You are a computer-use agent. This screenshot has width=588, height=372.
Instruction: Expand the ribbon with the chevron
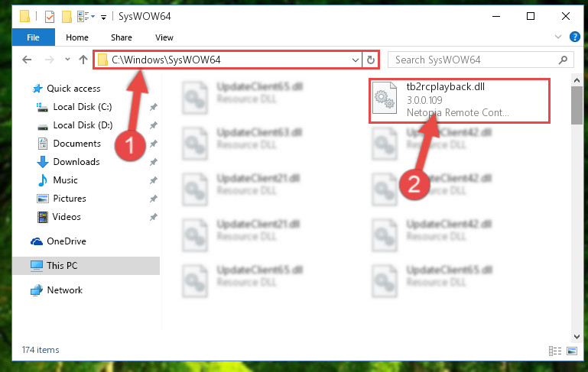[x=558, y=37]
